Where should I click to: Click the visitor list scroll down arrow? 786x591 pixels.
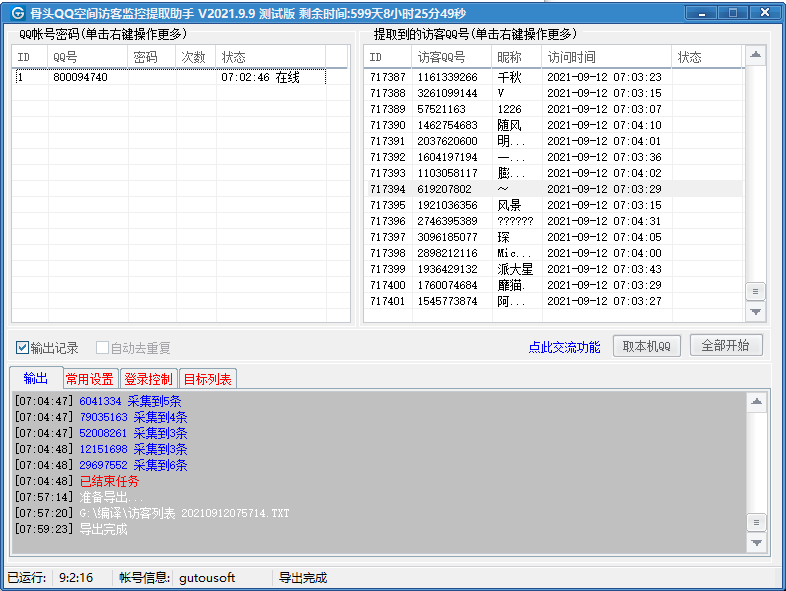pos(756,312)
